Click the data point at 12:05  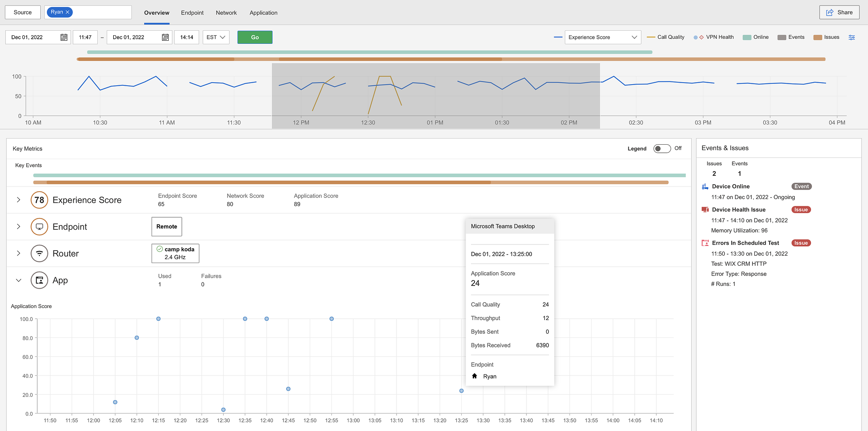point(115,402)
